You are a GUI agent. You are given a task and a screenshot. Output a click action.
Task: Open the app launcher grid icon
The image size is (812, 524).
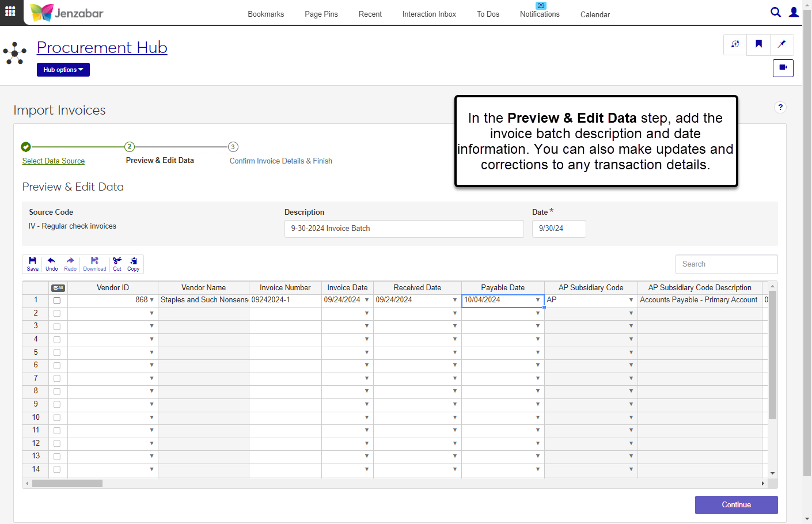tap(10, 12)
